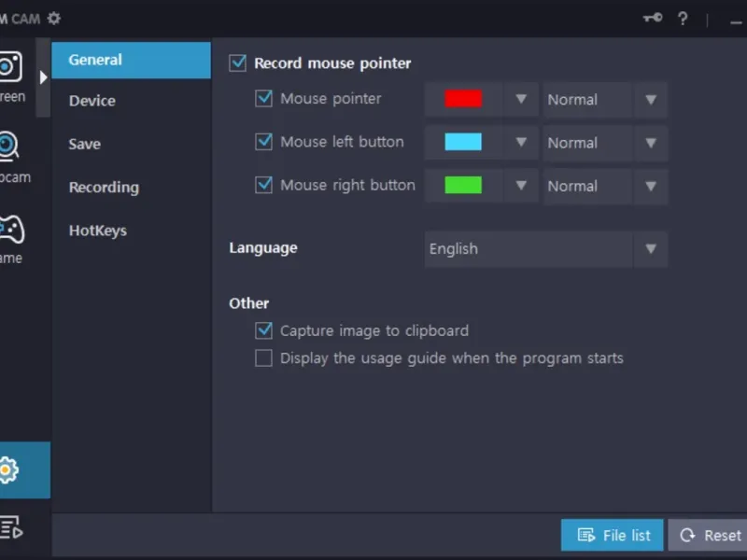Click the green right button color swatch

click(463, 185)
